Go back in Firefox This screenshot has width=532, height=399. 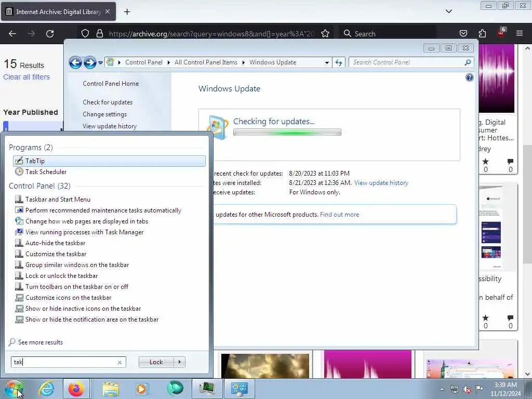[x=12, y=34]
